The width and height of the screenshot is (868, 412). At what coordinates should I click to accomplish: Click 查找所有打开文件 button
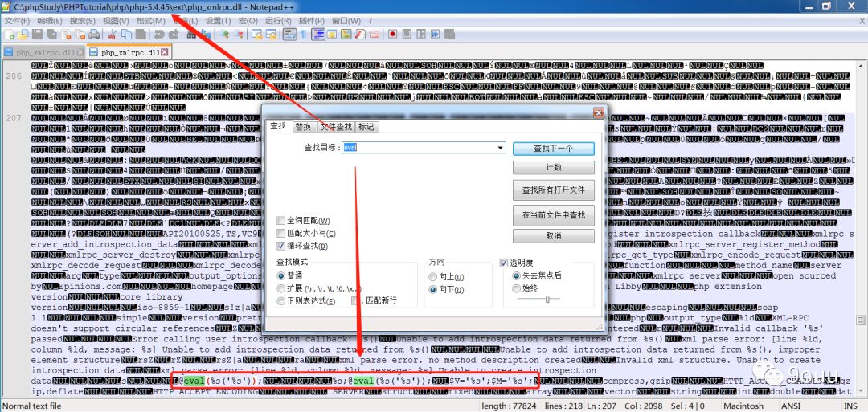pyautogui.click(x=554, y=190)
